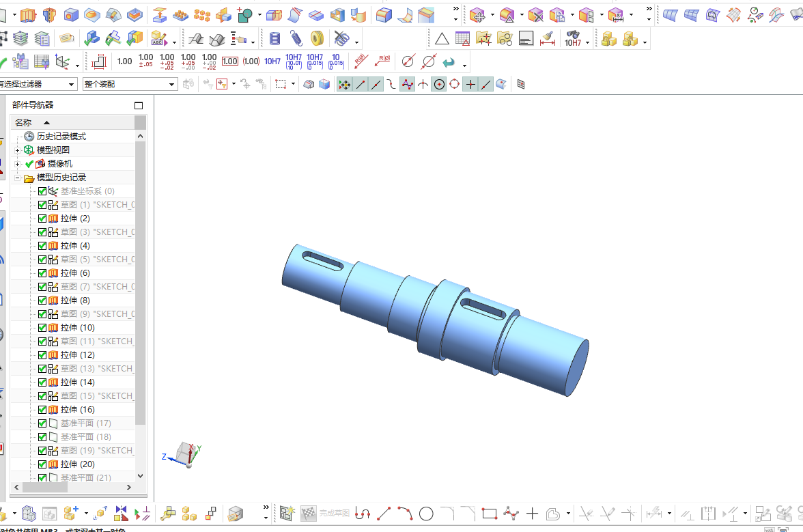This screenshot has width=803, height=532.
Task: Open the rectangle selection mode dropdown
Action: pyautogui.click(x=293, y=84)
